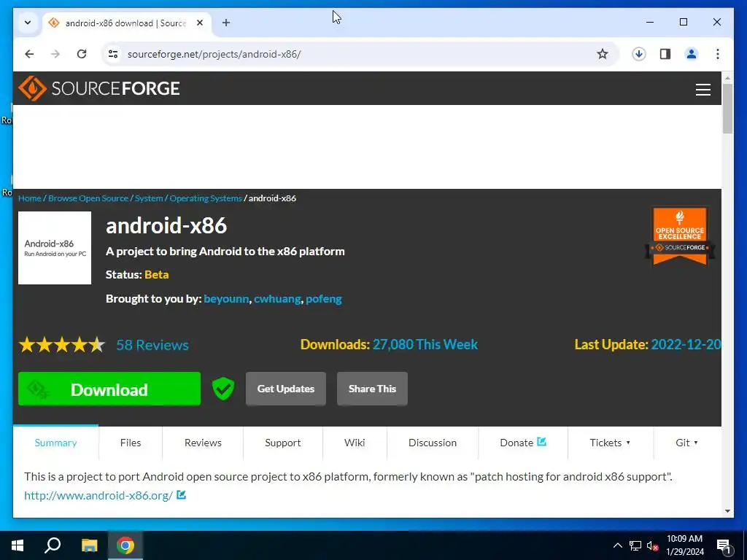Open the notification center icon
Image resolution: width=747 pixels, height=560 pixels.
(x=724, y=545)
